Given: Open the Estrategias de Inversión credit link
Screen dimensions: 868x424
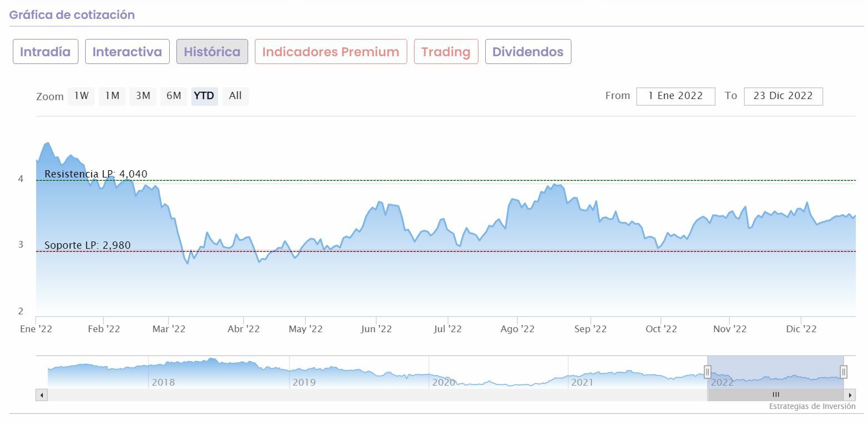Looking at the screenshot, I should (x=812, y=406).
